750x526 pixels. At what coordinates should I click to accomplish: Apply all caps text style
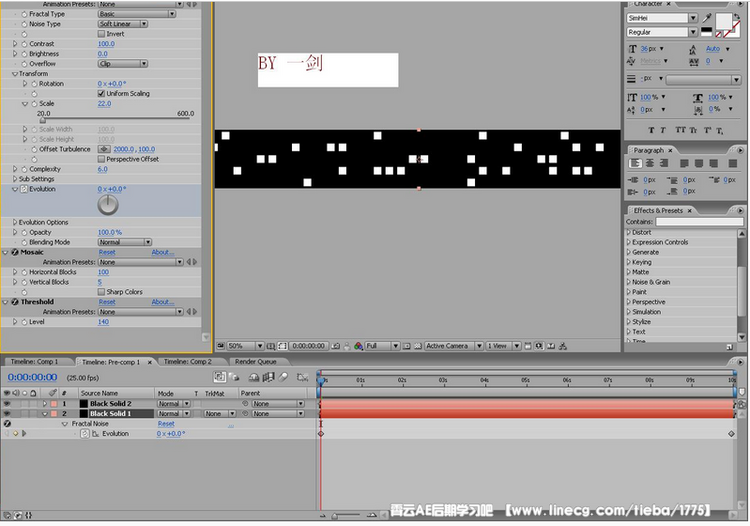coord(680,130)
